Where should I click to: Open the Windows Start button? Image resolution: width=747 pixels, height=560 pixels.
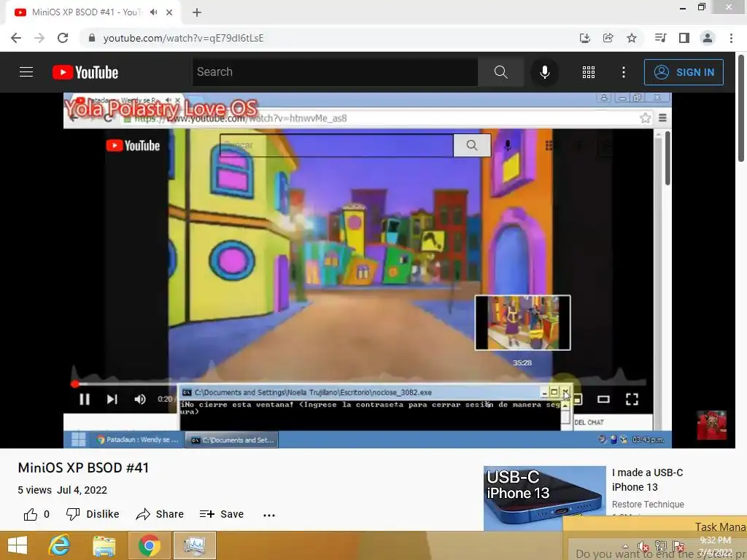point(18,545)
